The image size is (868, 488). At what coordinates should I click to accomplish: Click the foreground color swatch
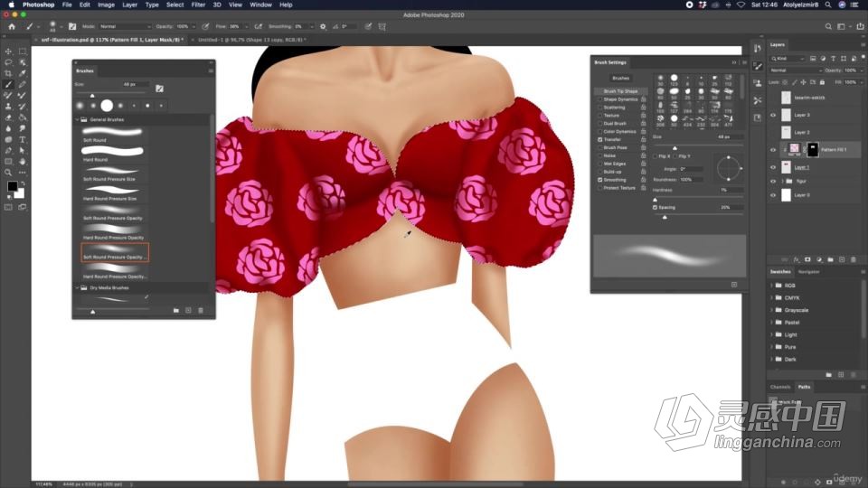tap(12, 186)
